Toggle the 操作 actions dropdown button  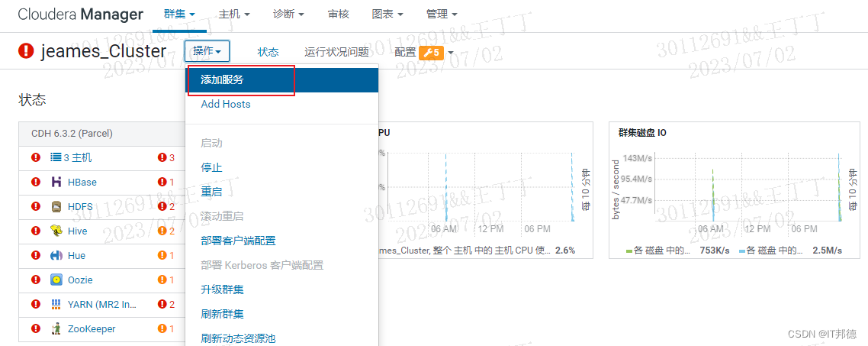[207, 51]
